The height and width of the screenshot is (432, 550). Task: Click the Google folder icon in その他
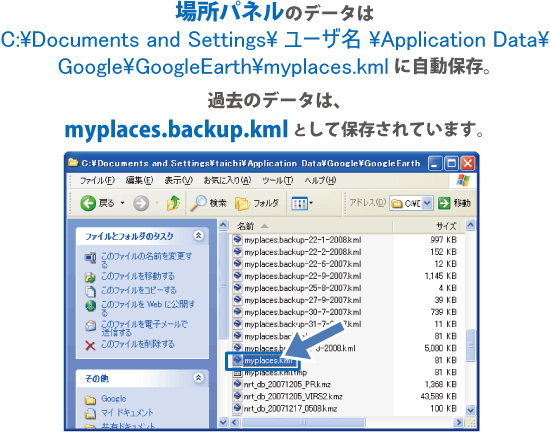[x=90, y=400]
